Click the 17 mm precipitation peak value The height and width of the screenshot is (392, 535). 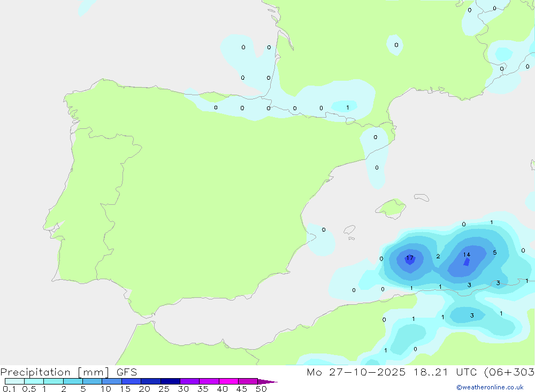(x=409, y=258)
